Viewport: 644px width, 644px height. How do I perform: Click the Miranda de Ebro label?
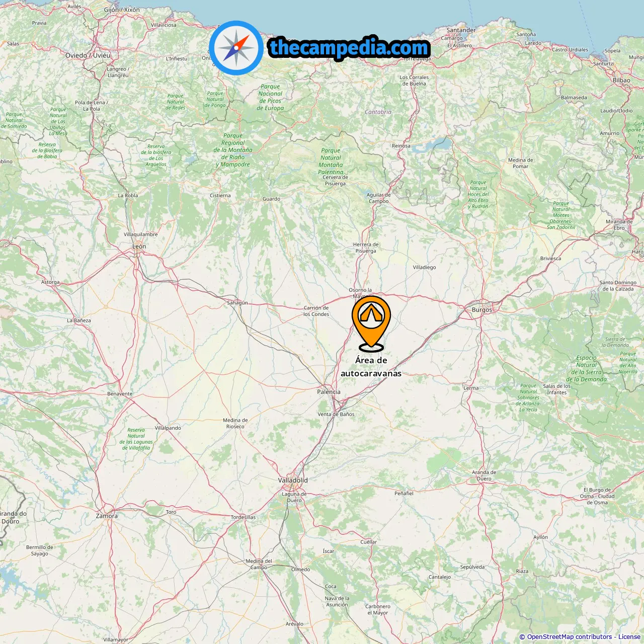coord(619,224)
